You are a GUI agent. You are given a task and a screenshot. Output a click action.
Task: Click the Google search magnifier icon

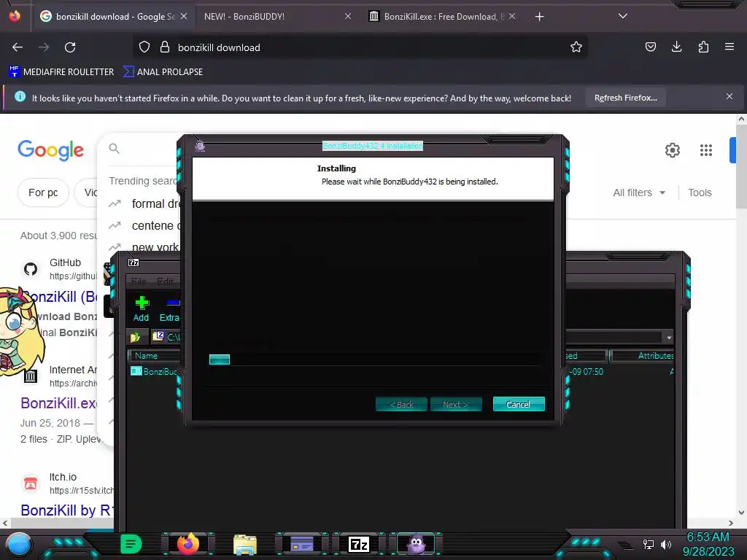[x=114, y=148]
